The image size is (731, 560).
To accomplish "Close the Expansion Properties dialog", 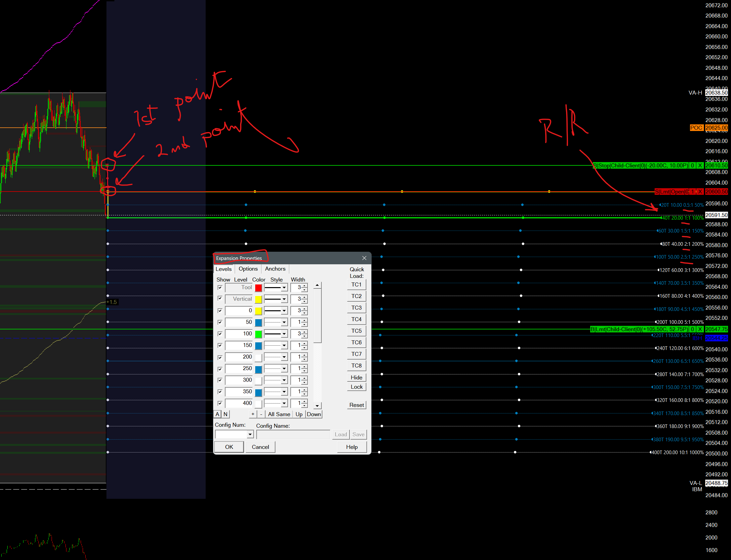I will 364,258.
